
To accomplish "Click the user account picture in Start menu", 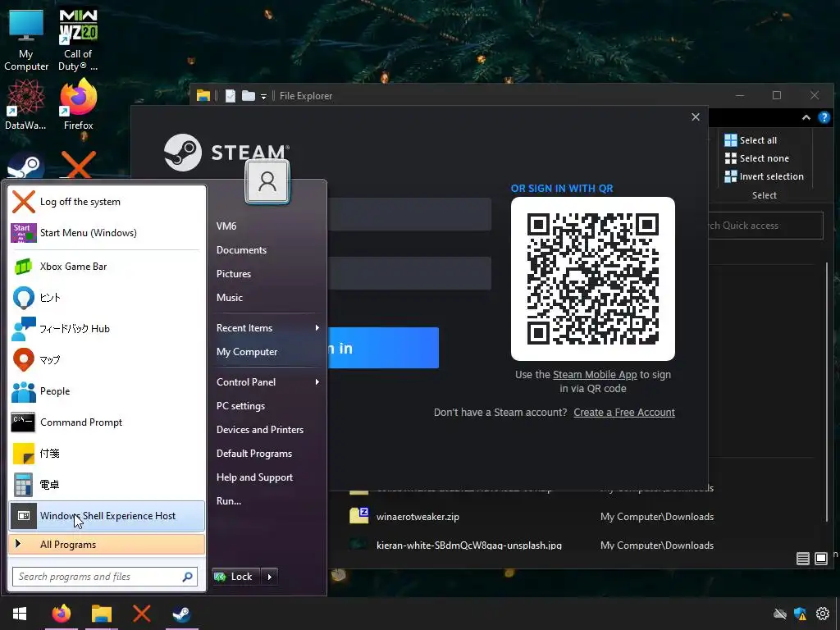I will tap(267, 182).
